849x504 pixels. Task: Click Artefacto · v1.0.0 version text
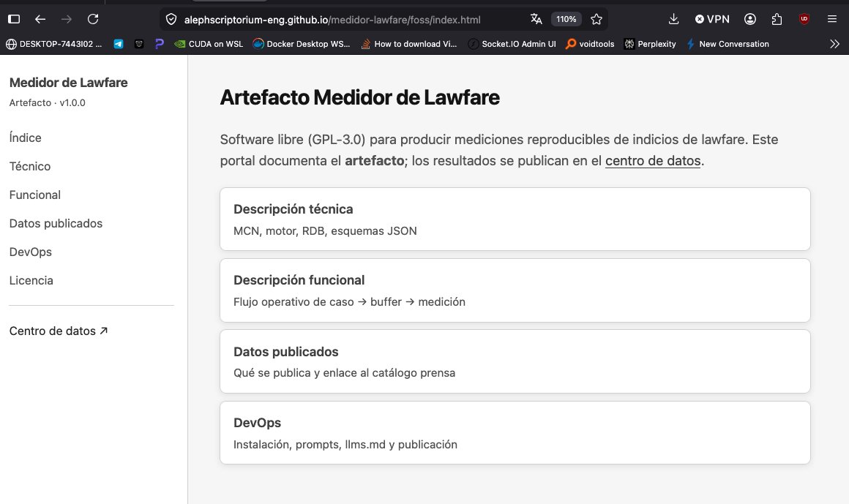(x=47, y=103)
